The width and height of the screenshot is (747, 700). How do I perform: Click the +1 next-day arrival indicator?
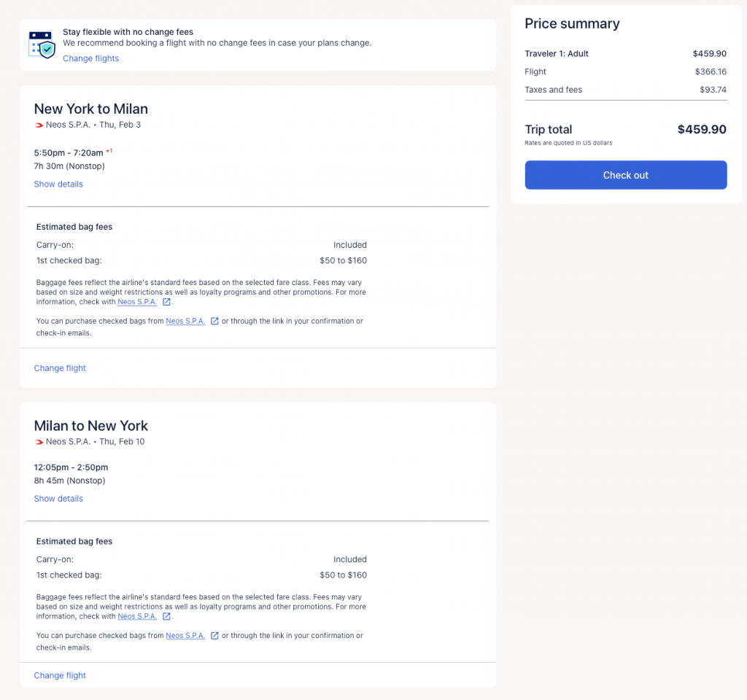(x=109, y=151)
